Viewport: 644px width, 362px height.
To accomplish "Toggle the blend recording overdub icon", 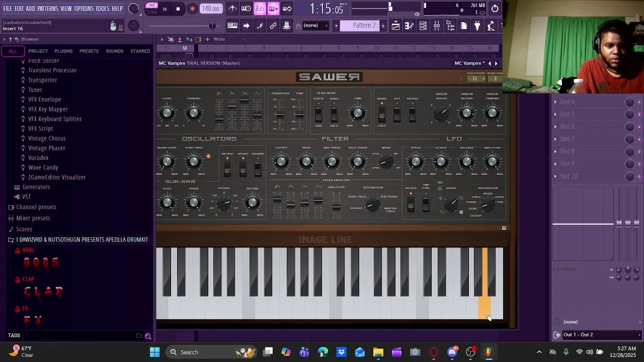I will coord(273,9).
